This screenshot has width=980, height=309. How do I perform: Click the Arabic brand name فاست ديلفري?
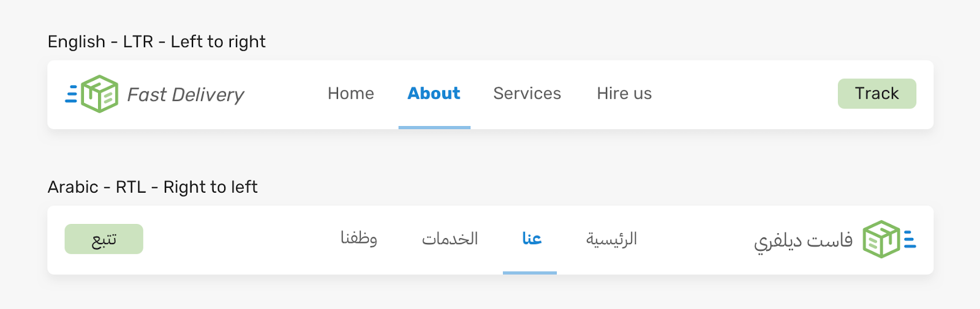(x=803, y=240)
